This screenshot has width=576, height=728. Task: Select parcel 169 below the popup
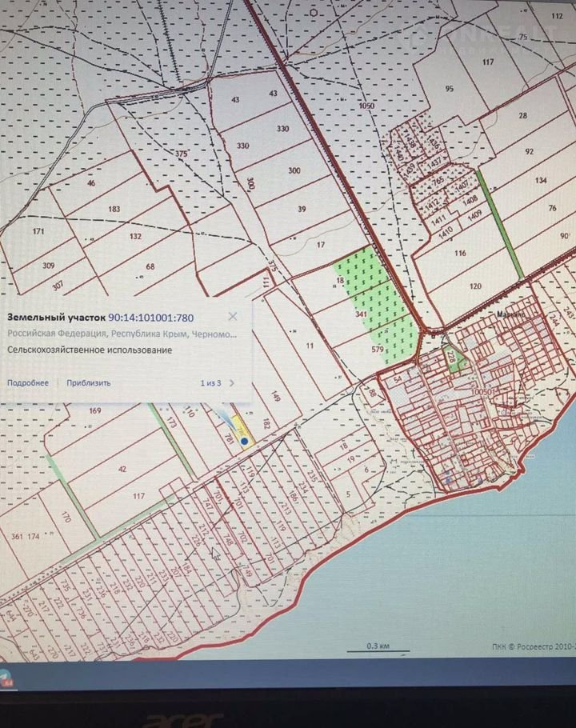coord(96,411)
